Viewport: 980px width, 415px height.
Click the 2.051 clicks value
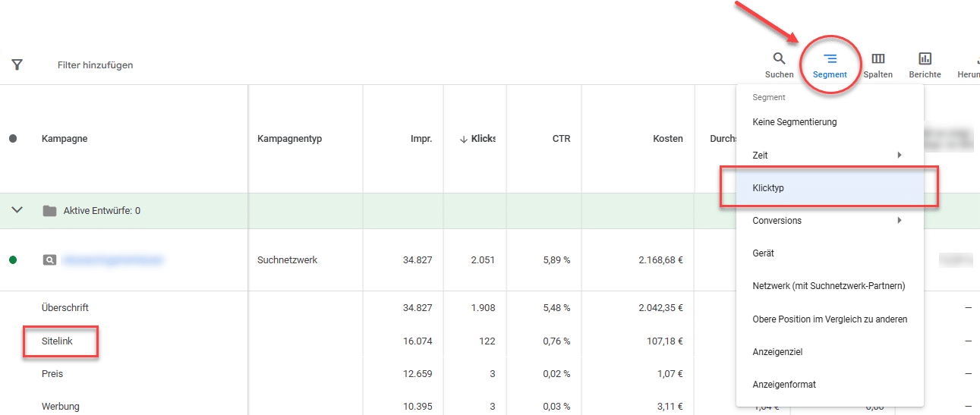[482, 260]
